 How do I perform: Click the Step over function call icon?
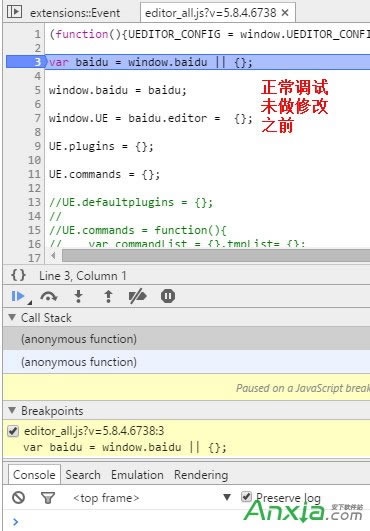(x=49, y=296)
